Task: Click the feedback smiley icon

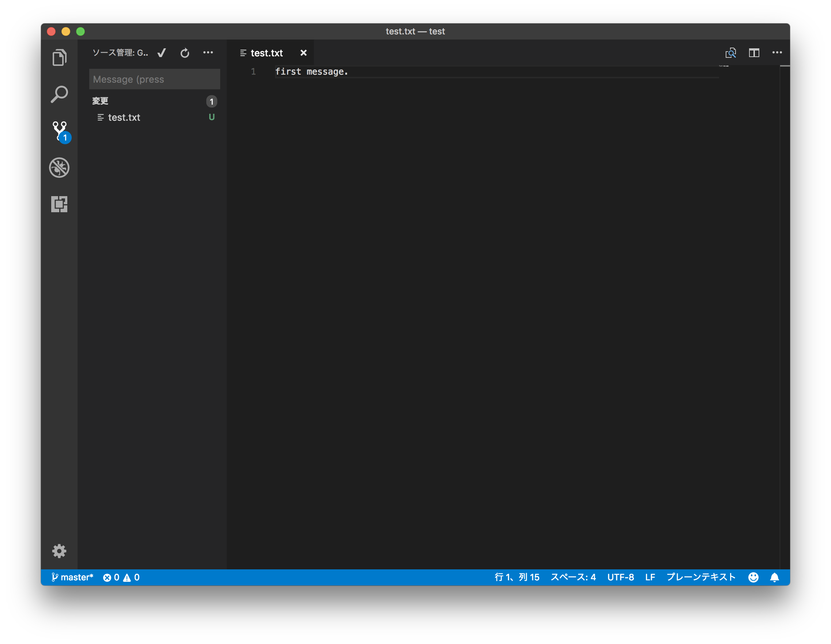Action: coord(753,577)
